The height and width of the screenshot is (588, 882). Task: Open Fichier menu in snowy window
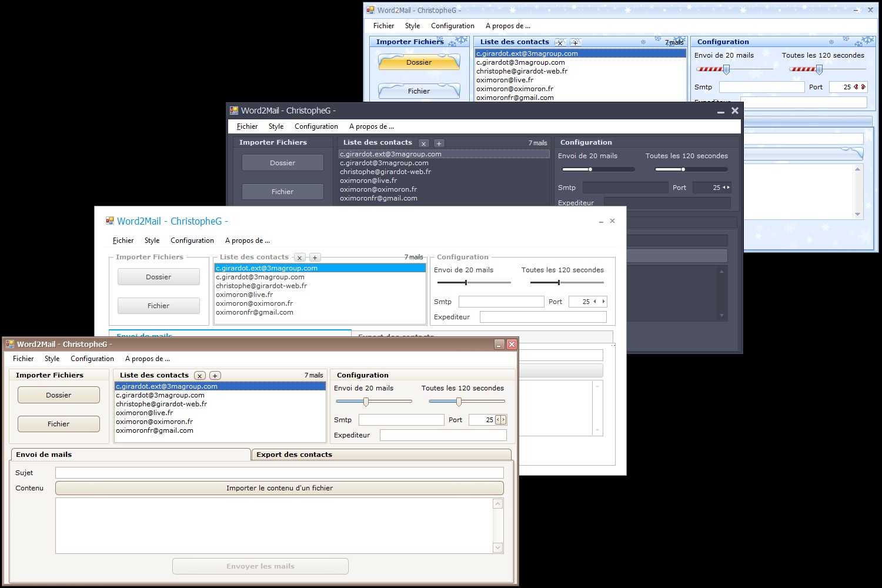[384, 26]
